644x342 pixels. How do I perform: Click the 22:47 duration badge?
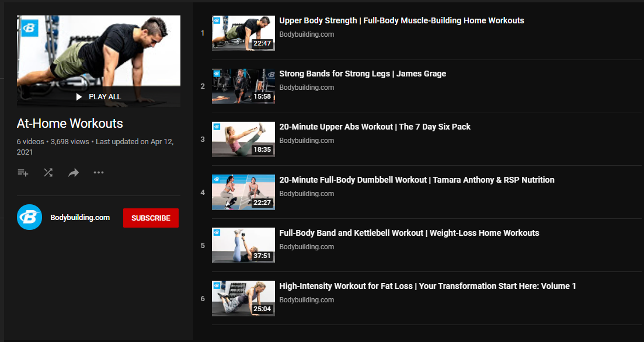262,44
